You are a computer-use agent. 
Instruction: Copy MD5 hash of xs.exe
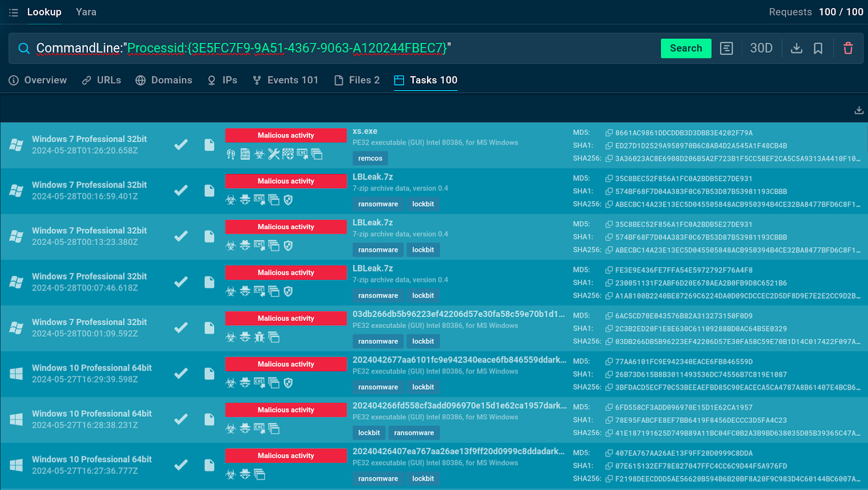(x=609, y=133)
